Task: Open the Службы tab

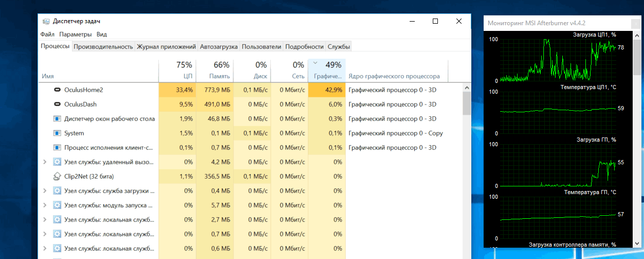Action: pyautogui.click(x=339, y=46)
